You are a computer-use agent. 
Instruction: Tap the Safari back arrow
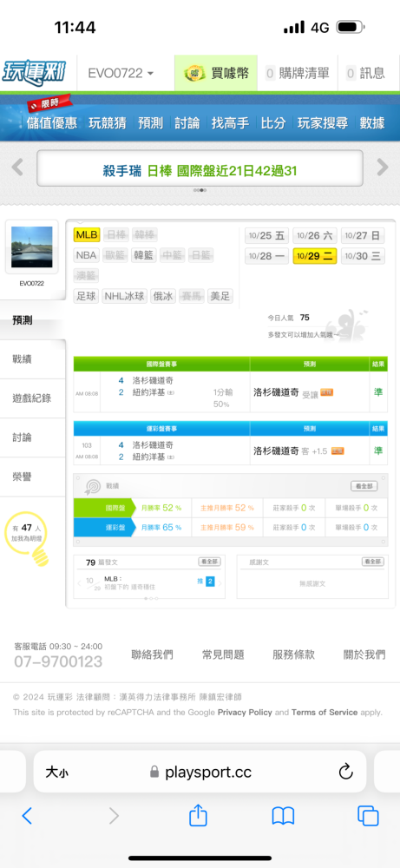[27, 816]
